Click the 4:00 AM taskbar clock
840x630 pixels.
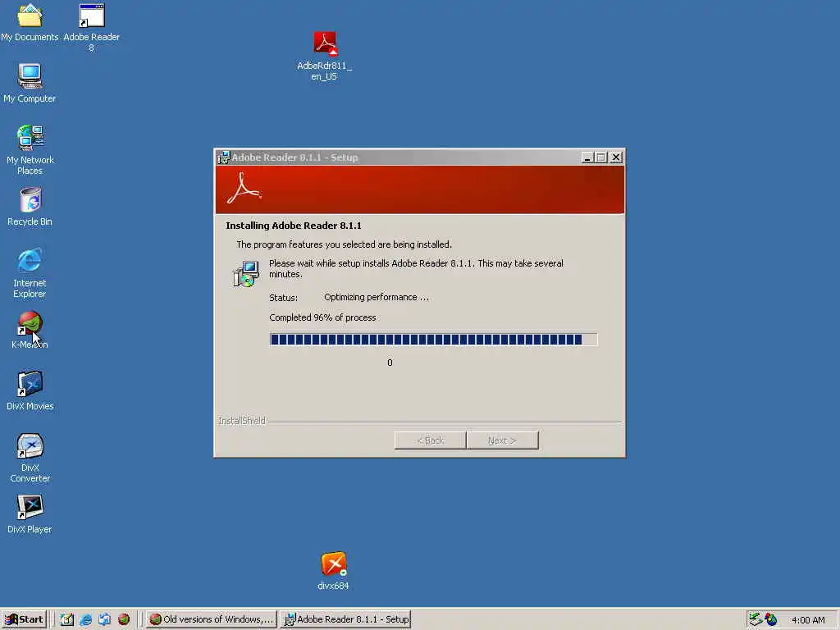[x=808, y=620]
